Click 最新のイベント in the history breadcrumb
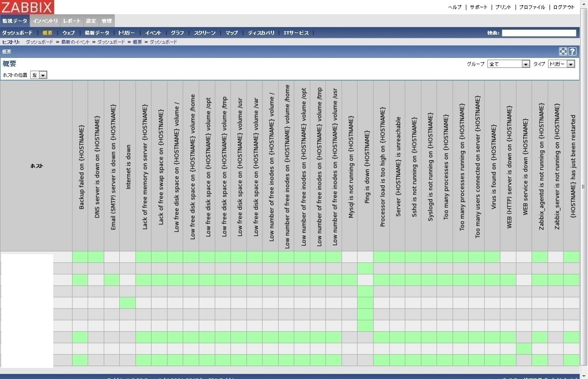The width and height of the screenshot is (588, 379). (x=76, y=42)
